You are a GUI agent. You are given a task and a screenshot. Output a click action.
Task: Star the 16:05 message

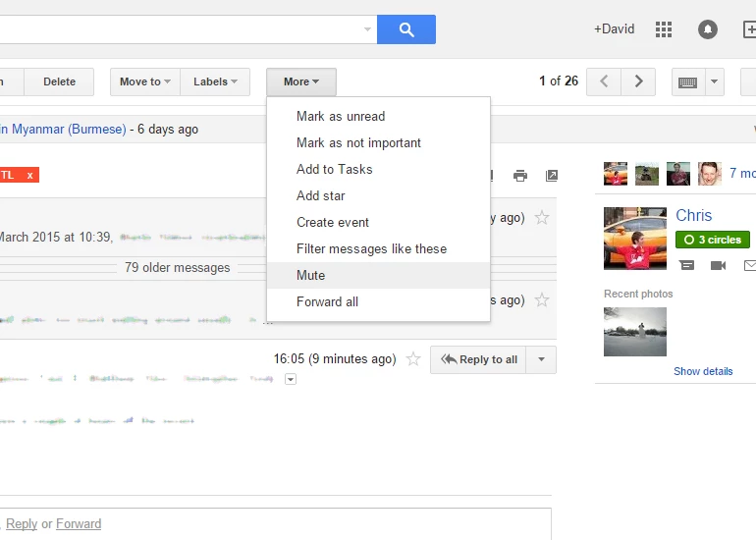pos(413,358)
